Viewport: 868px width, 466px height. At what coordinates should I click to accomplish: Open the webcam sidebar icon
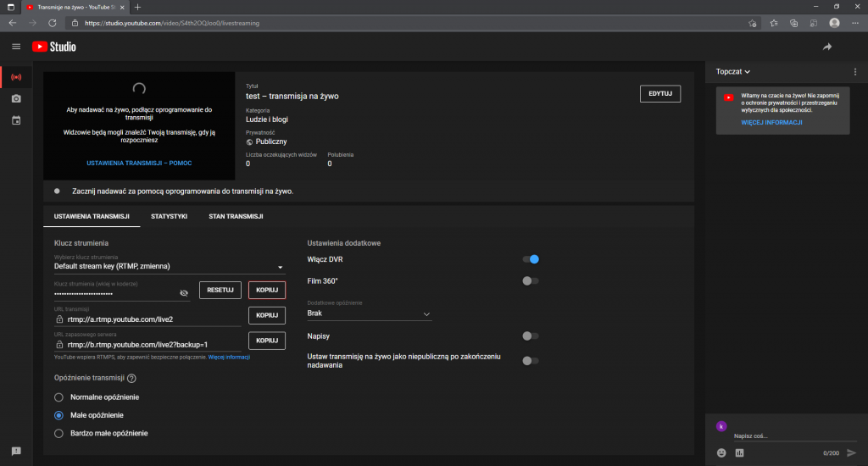[x=16, y=99]
